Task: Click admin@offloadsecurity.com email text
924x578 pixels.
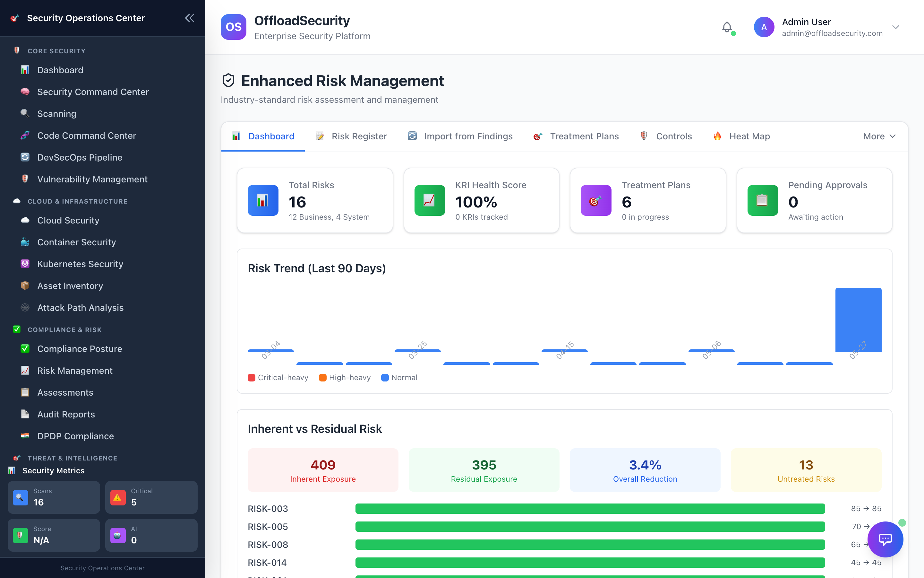Action: click(x=832, y=33)
